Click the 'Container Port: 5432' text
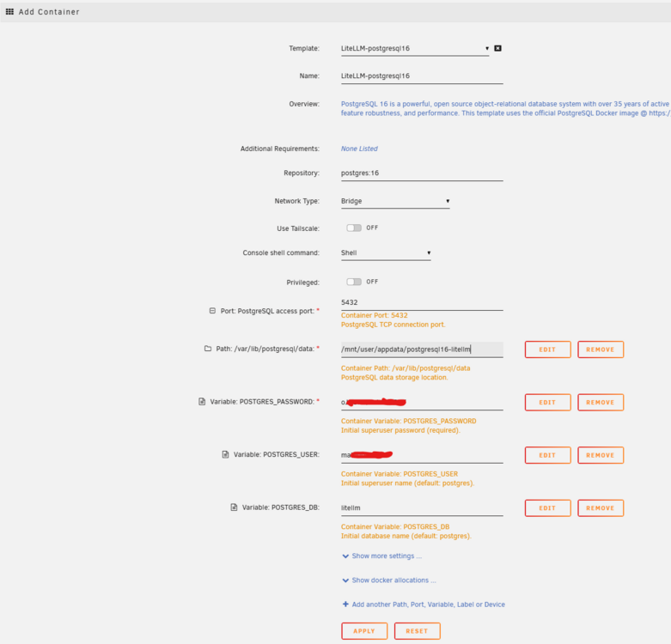The width and height of the screenshot is (671, 644). [x=374, y=315]
